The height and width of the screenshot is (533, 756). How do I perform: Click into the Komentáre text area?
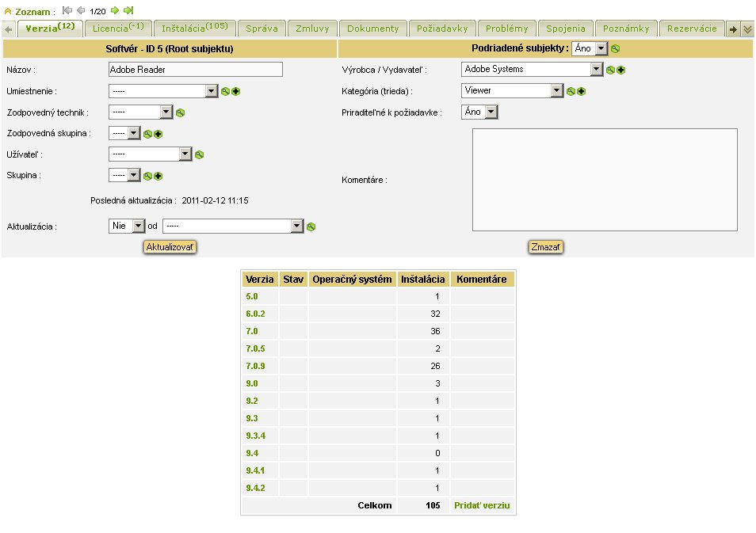605,180
